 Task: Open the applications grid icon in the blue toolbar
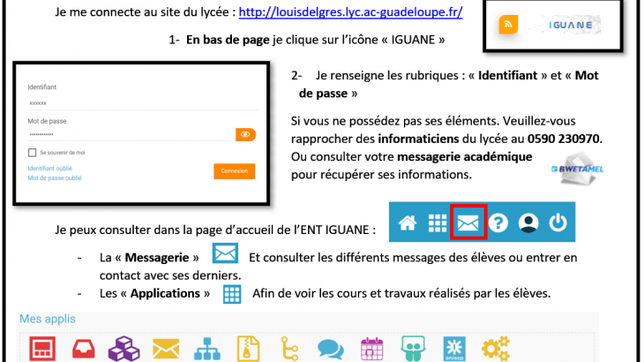pos(438,223)
